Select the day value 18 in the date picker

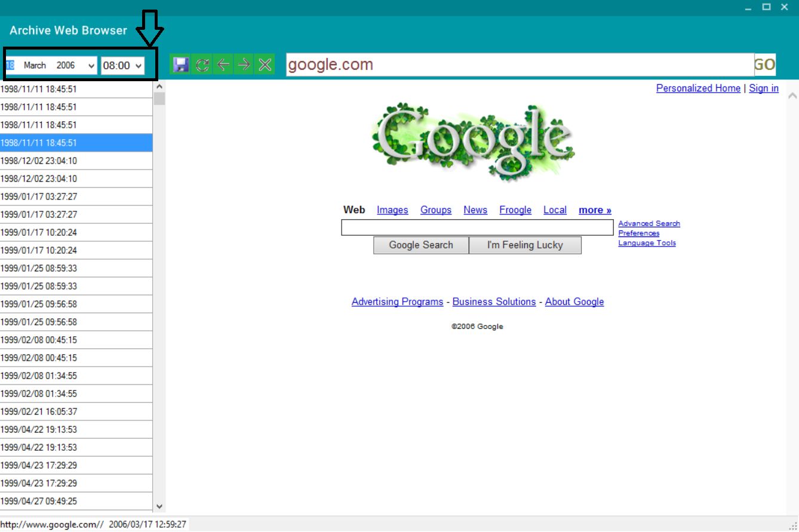[x=10, y=65]
